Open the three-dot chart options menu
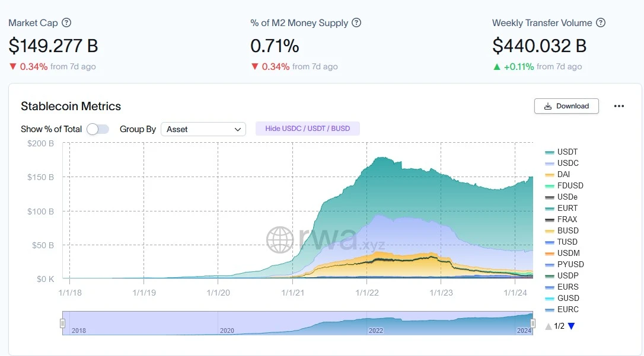 (x=619, y=106)
